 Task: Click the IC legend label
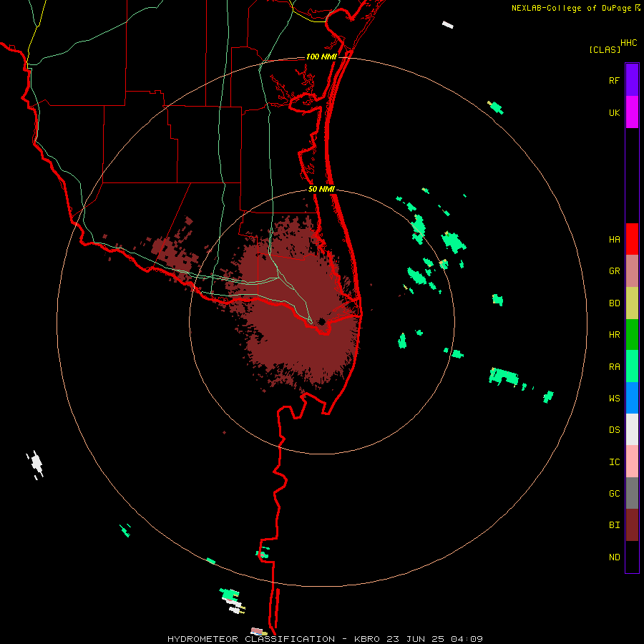coord(614,462)
